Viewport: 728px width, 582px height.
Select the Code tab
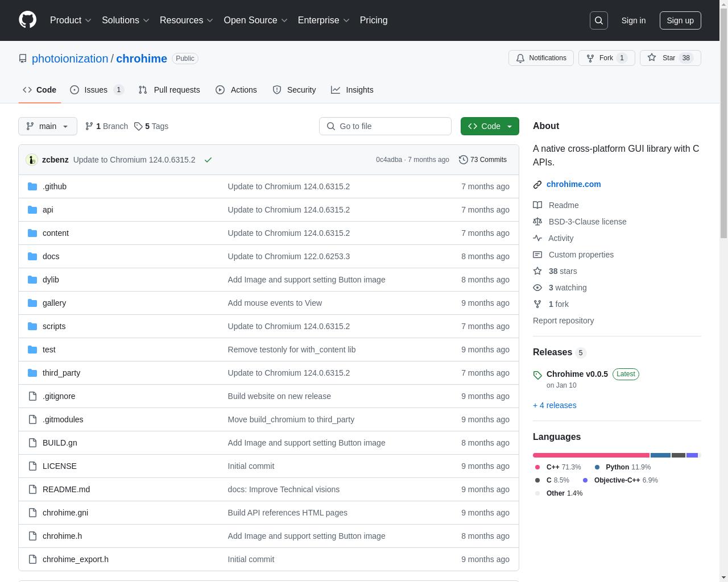[x=39, y=90]
